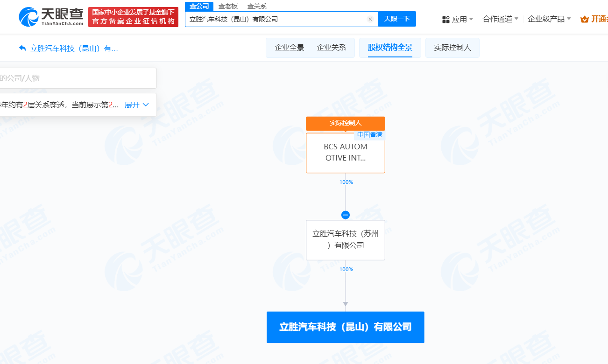Image resolution: width=608 pixels, height=364 pixels.
Task: Select the 查老板 search tab
Action: (x=228, y=6)
